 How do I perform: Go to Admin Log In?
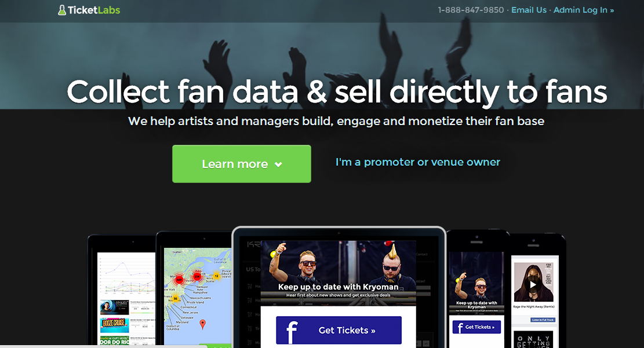[x=584, y=10]
